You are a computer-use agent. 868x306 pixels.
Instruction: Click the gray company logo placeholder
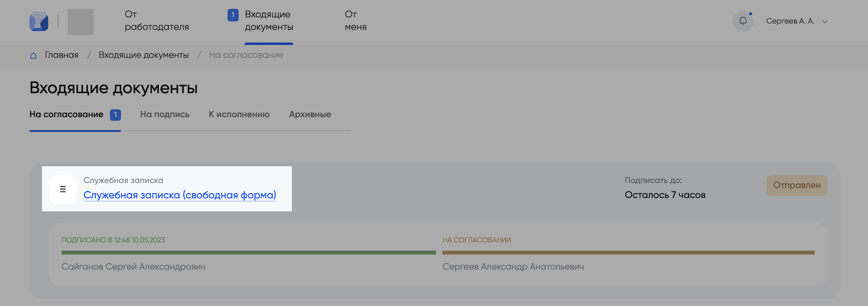tap(81, 22)
